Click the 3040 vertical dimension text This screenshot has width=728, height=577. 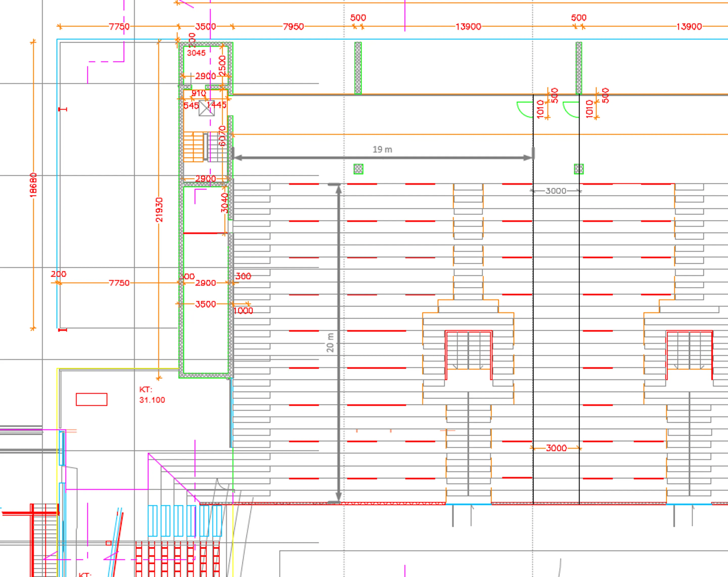[x=224, y=203]
